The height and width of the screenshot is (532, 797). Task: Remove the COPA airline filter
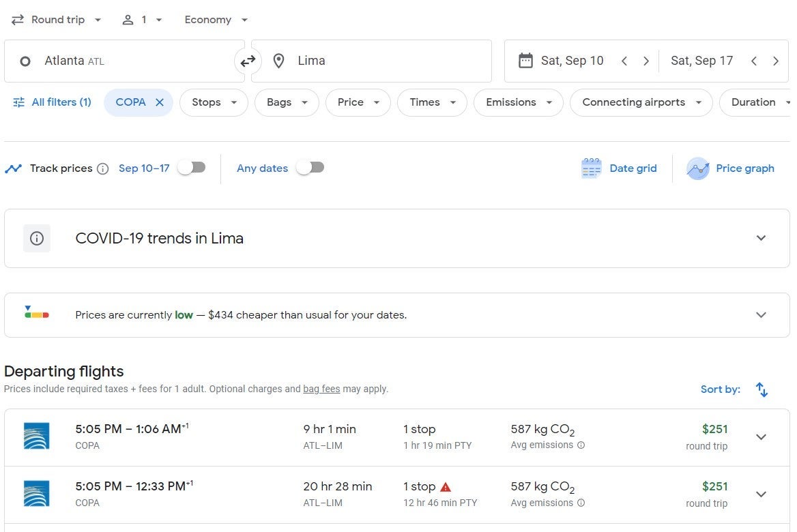(160, 102)
